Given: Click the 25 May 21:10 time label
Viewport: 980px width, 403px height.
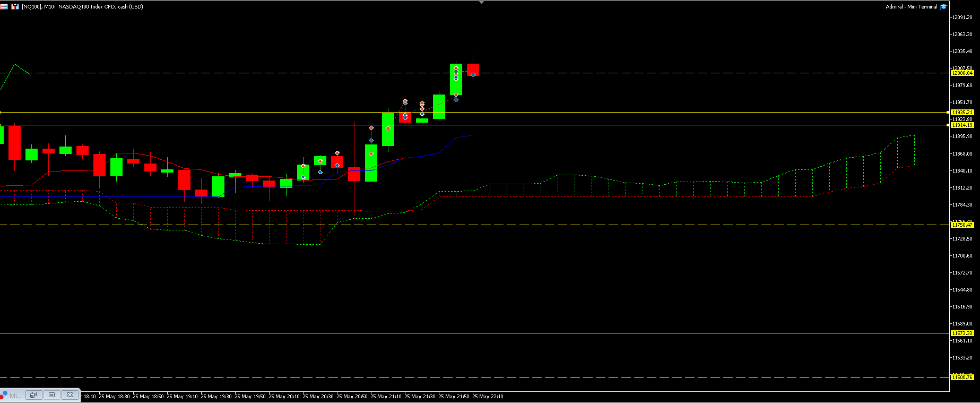Looking at the screenshot, I should point(386,397).
